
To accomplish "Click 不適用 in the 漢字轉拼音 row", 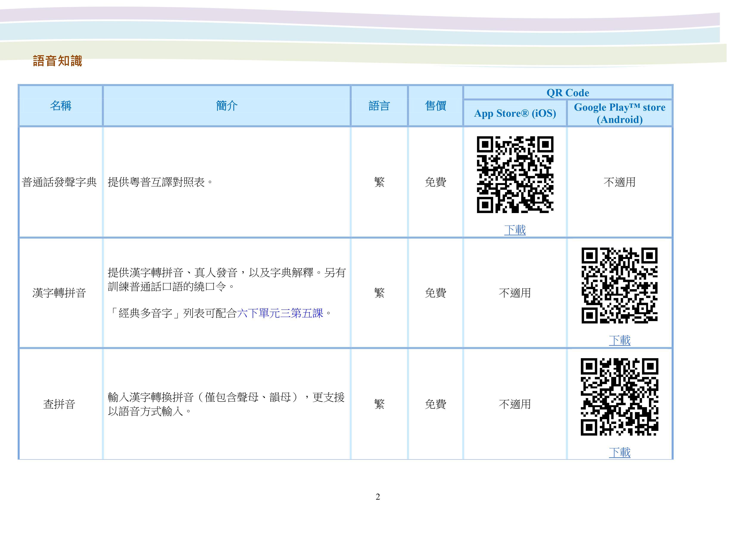I will (x=515, y=293).
